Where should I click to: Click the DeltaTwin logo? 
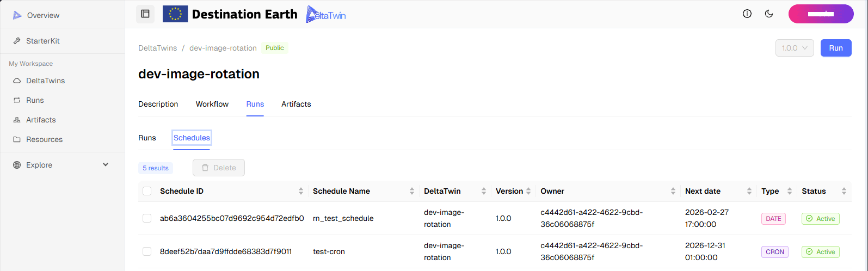326,14
